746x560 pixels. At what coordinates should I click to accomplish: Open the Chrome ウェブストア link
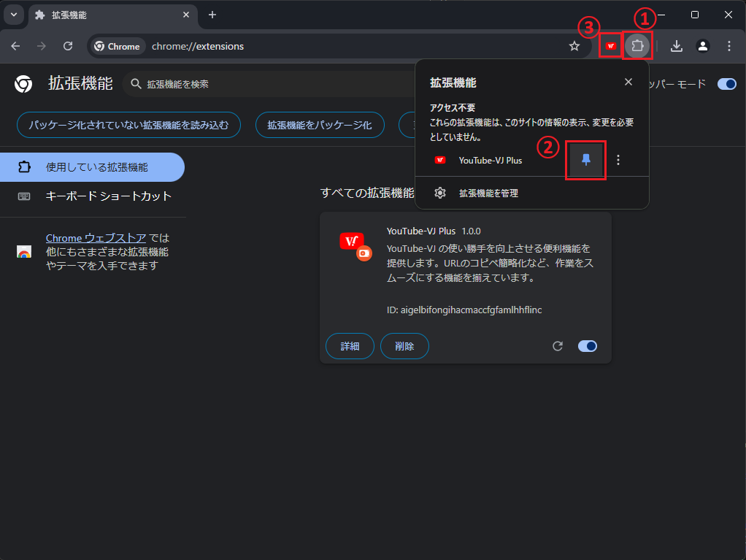96,238
